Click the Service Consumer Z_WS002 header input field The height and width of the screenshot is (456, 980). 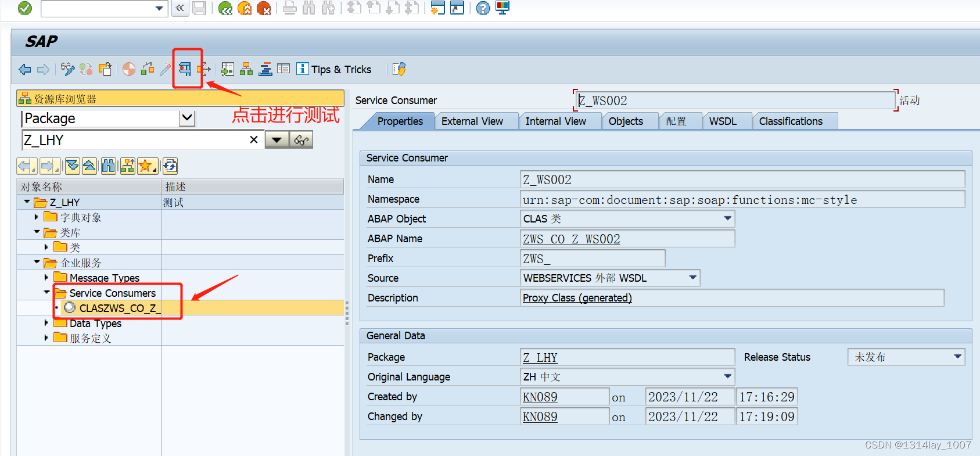pos(735,100)
